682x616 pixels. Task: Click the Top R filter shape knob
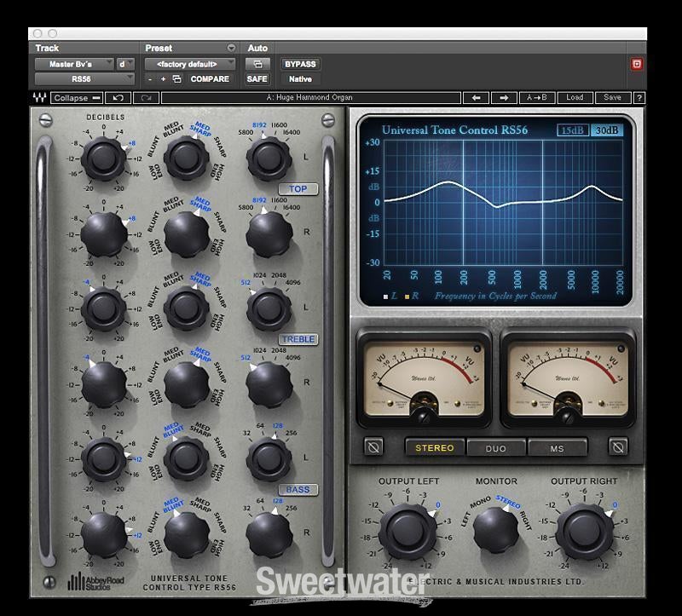click(186, 235)
